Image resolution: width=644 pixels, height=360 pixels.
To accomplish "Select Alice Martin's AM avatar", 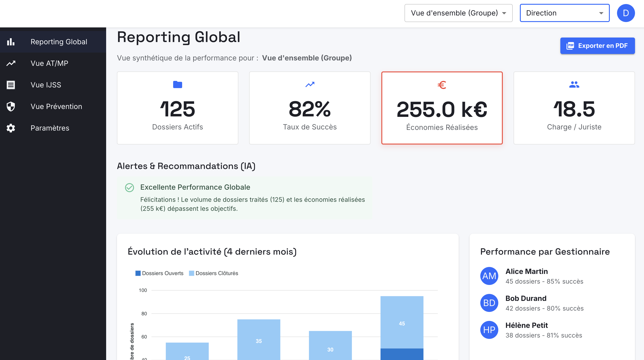I will (489, 276).
